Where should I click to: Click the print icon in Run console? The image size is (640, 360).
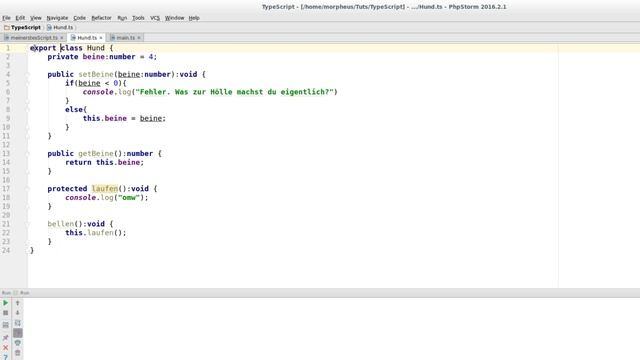coord(18,343)
